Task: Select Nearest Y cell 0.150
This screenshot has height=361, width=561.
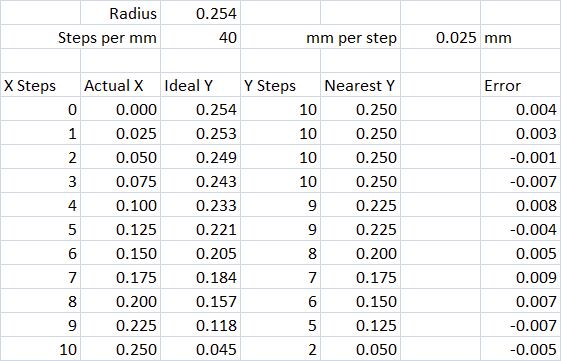Action: [361, 301]
